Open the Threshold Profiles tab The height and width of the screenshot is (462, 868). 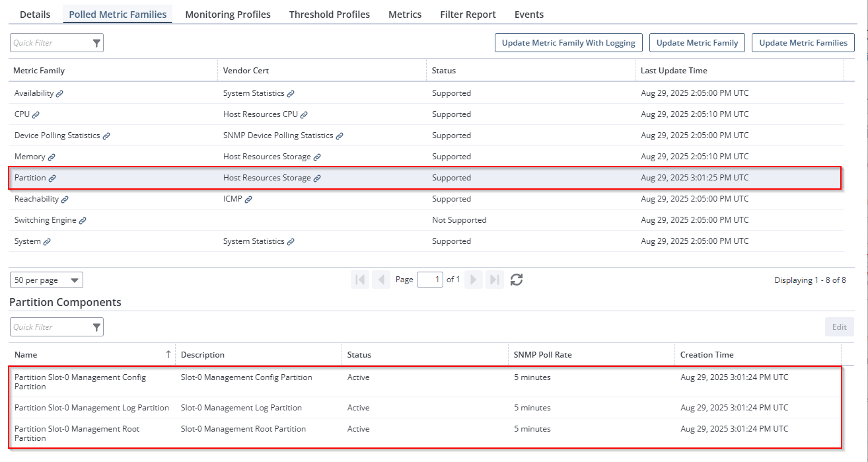[329, 15]
